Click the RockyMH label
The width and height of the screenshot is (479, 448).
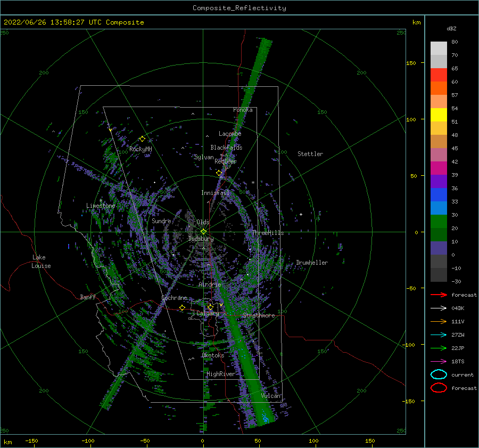point(141,149)
